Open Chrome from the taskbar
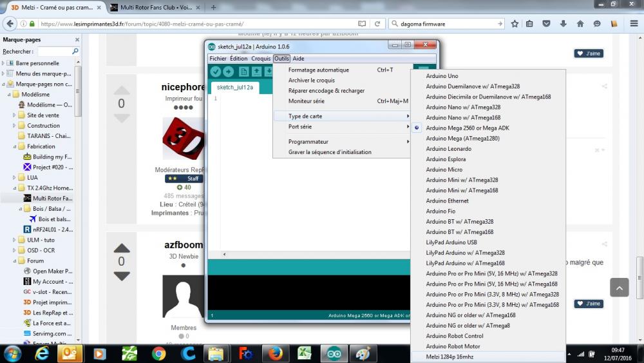 point(158,353)
